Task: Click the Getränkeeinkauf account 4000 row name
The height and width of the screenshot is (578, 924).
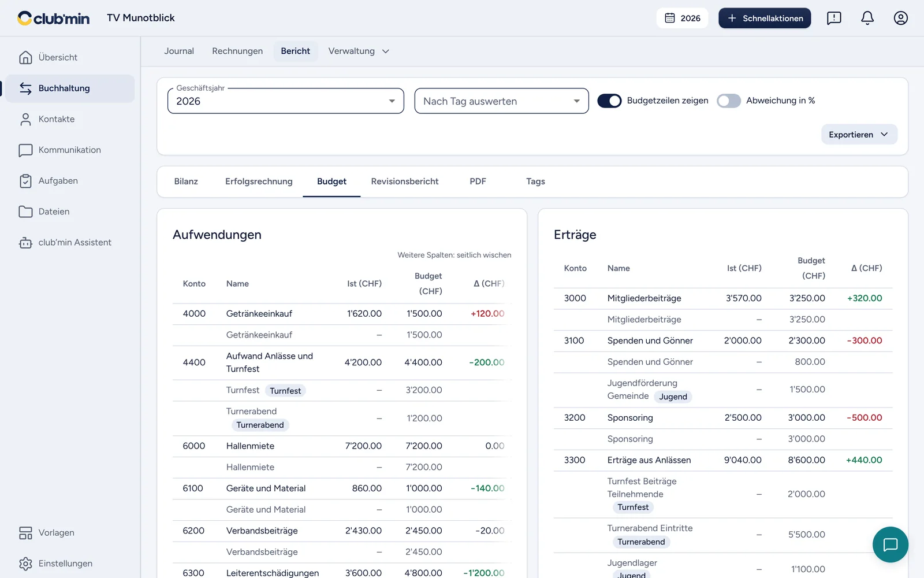Action: (x=259, y=314)
